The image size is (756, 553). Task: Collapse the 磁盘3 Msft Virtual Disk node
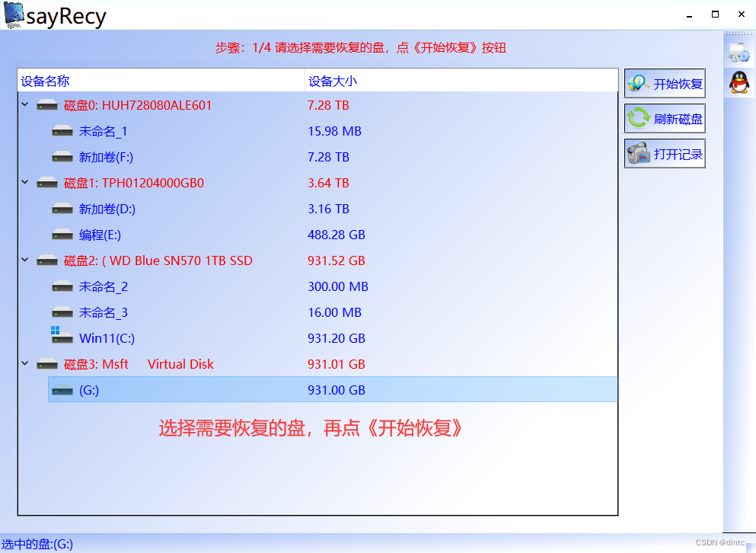pyautogui.click(x=25, y=363)
